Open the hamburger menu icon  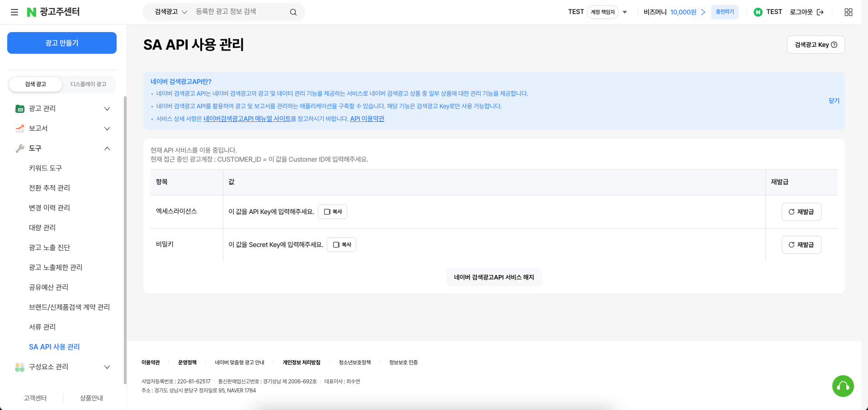pos(14,12)
